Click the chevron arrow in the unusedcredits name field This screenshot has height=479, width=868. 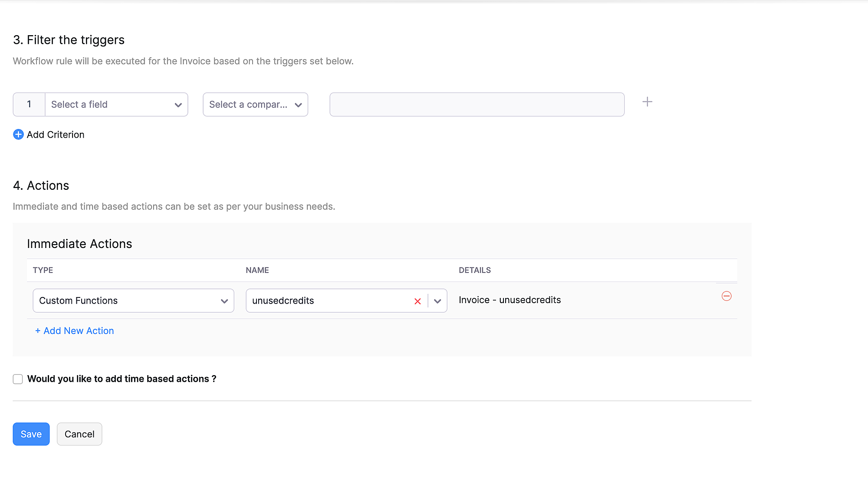click(437, 301)
